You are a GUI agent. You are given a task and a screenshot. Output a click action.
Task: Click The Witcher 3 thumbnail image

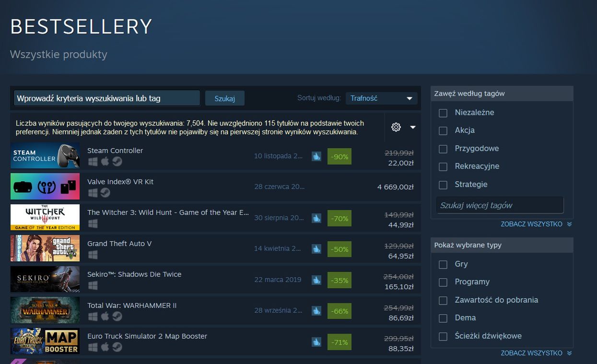click(45, 217)
